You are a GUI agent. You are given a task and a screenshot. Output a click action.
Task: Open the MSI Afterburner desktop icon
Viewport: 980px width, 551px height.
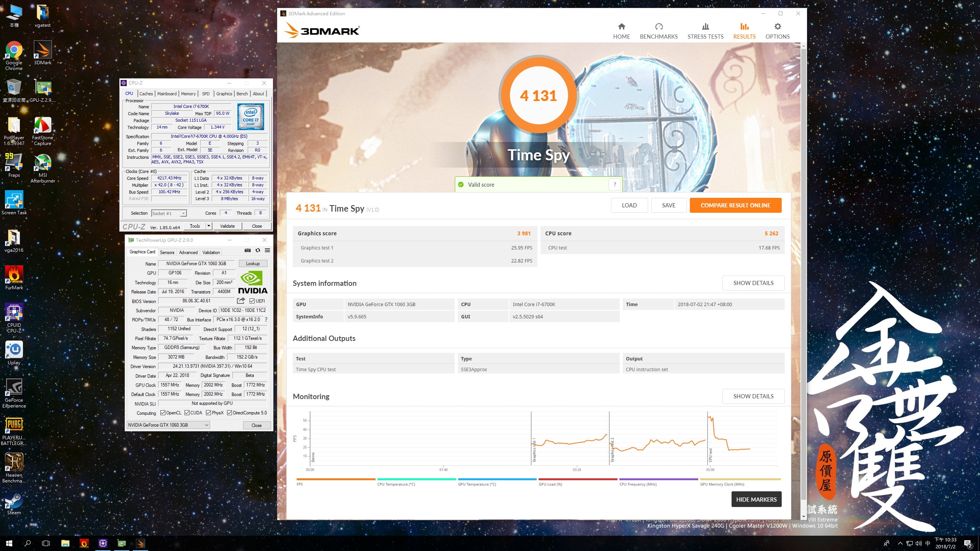click(x=42, y=168)
